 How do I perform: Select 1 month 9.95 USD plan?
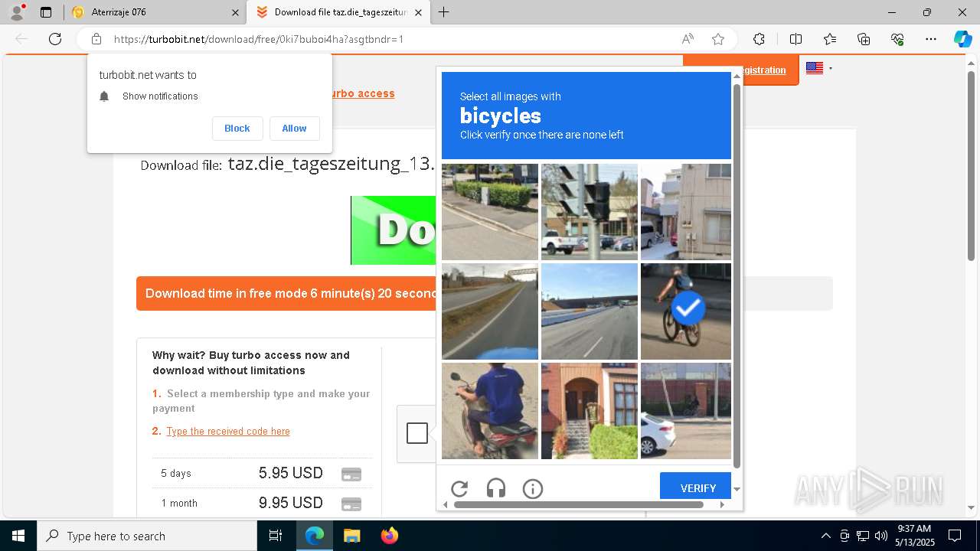click(x=262, y=503)
